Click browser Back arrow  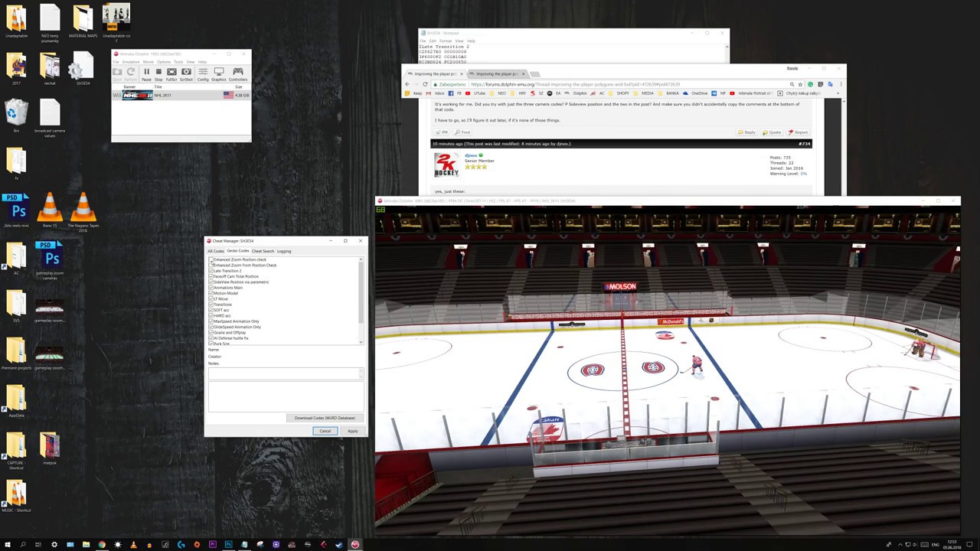(407, 84)
